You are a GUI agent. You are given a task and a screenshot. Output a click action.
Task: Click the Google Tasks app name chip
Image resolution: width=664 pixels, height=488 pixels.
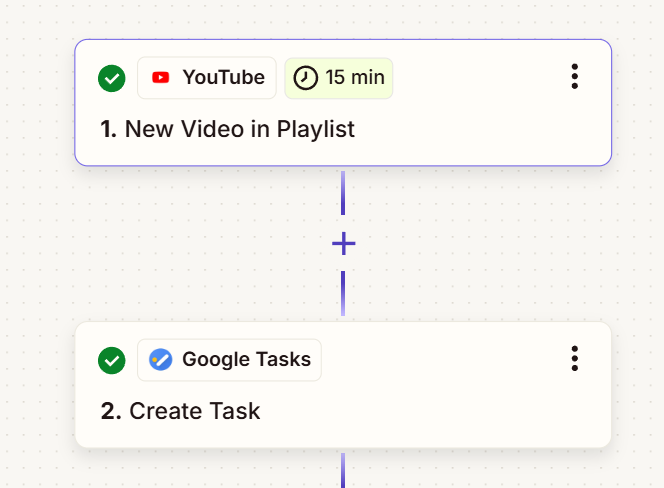pos(229,360)
